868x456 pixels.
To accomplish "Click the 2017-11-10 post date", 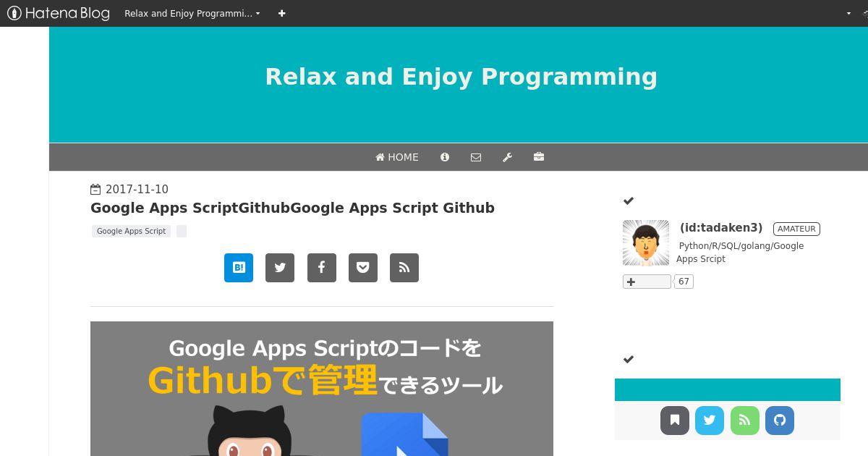I will [x=137, y=189].
